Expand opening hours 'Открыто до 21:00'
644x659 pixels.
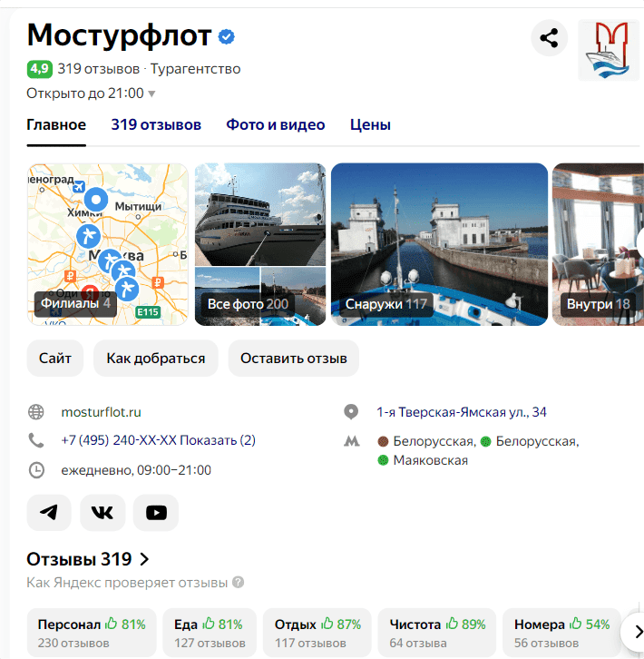point(91,93)
